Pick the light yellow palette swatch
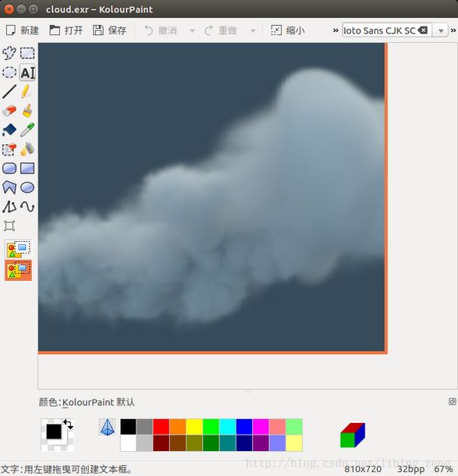This screenshot has height=476, width=458. (x=294, y=443)
